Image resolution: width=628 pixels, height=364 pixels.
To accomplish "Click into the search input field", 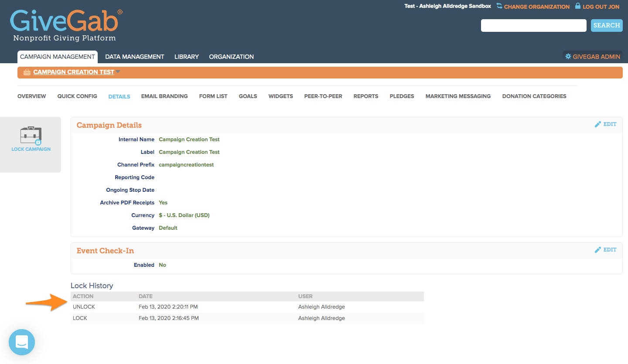I will [x=534, y=25].
